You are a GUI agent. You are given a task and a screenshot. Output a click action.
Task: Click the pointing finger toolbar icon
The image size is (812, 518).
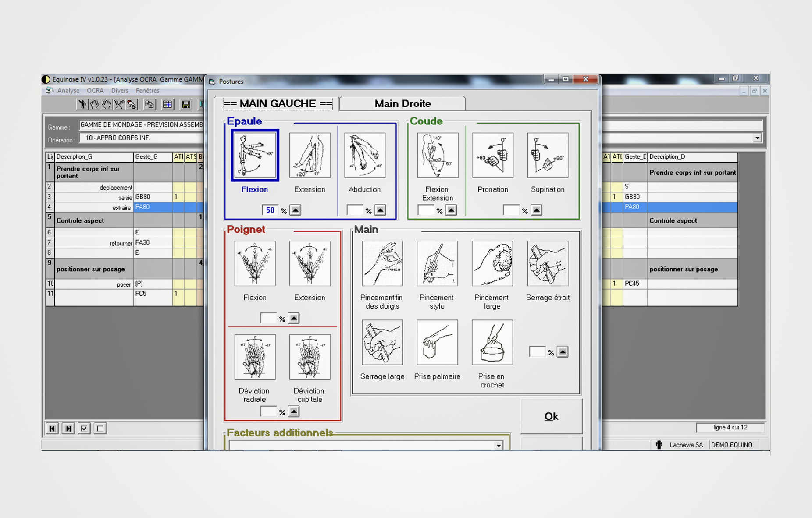coord(132,104)
